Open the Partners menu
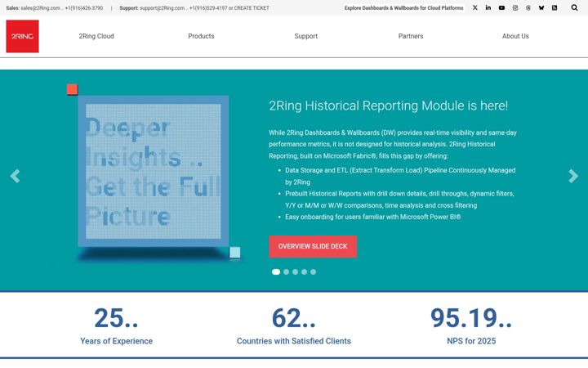The width and height of the screenshot is (588, 368). pos(411,36)
